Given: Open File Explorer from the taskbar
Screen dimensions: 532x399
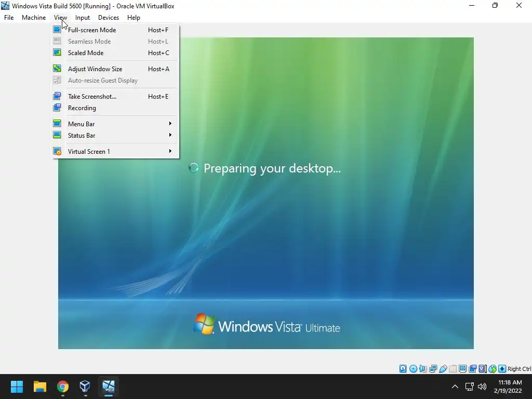Looking at the screenshot, I should (39, 387).
